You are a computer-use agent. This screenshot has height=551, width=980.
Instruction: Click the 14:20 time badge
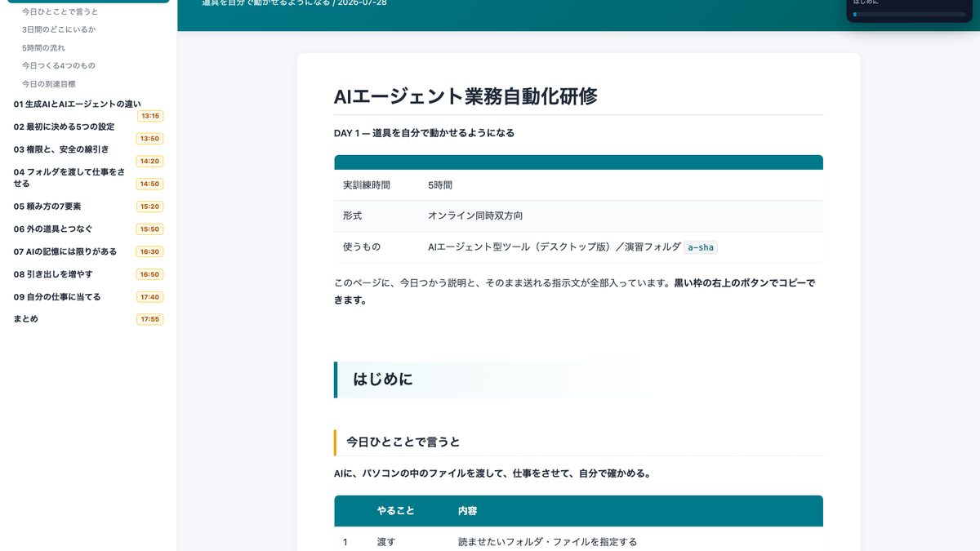point(149,161)
